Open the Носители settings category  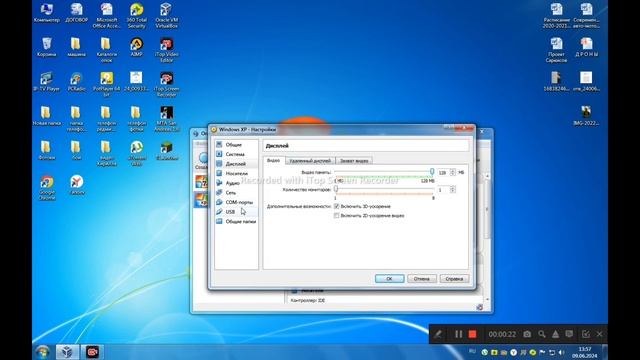(236, 173)
